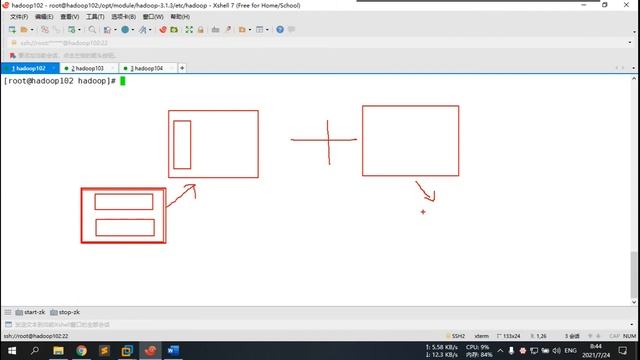The image size is (640, 360).
Task: Click the green Xagent toolbar icon
Action: pyautogui.click(x=174, y=29)
